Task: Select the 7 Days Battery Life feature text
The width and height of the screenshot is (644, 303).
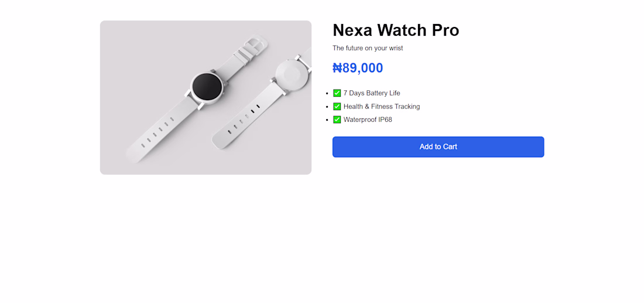Action: pyautogui.click(x=372, y=93)
